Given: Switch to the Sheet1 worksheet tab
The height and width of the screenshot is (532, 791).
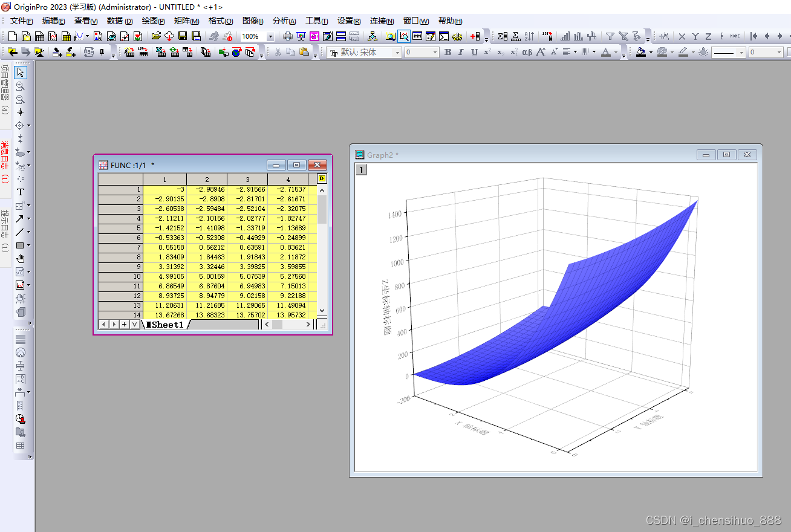Looking at the screenshot, I should [x=166, y=325].
